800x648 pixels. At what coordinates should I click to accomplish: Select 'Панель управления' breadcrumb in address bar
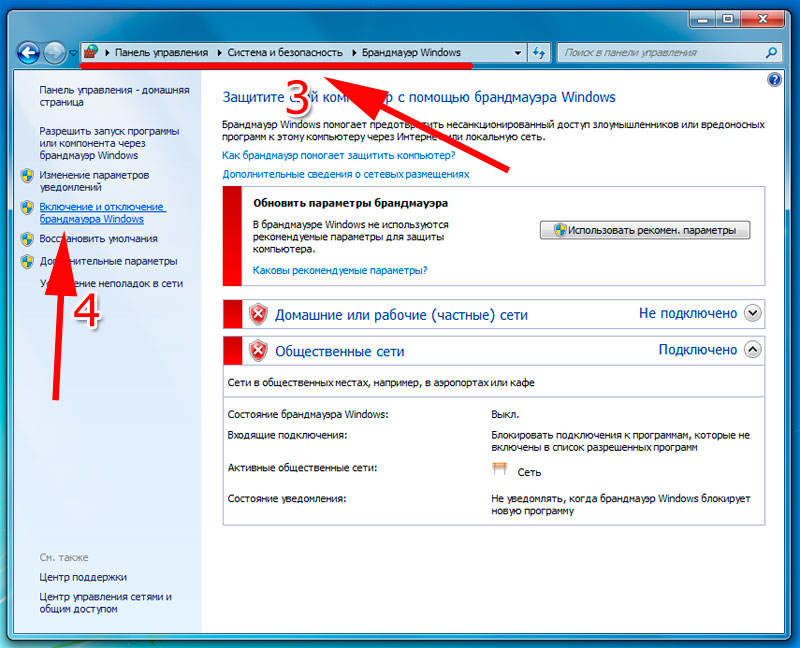click(x=161, y=53)
